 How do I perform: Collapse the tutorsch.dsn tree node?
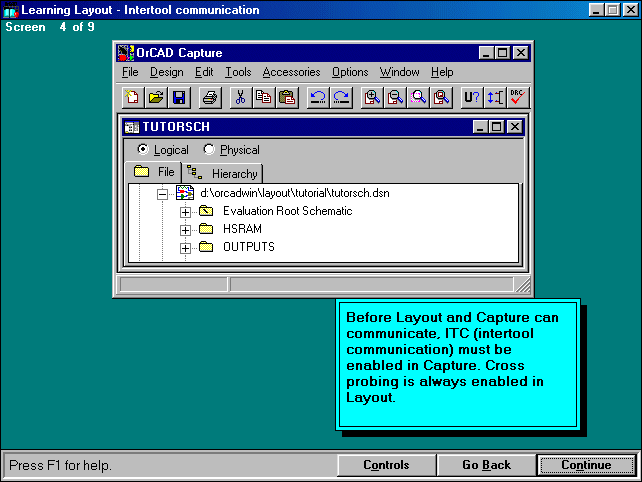coord(162,193)
